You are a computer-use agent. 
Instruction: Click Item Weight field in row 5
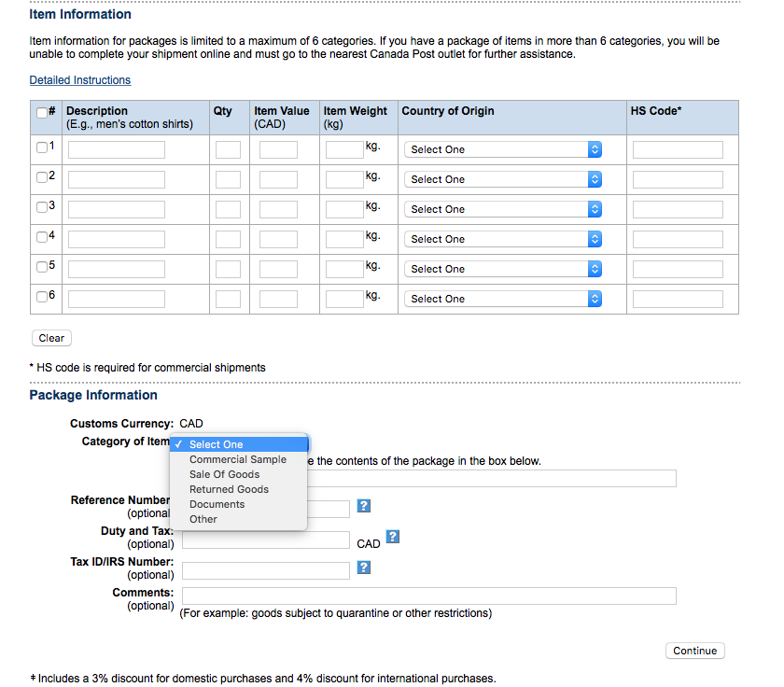point(344,269)
